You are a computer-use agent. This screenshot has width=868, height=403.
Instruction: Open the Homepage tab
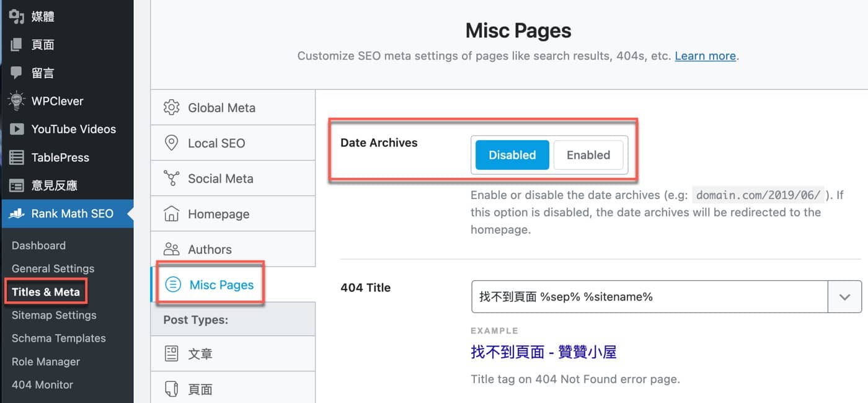(x=233, y=214)
